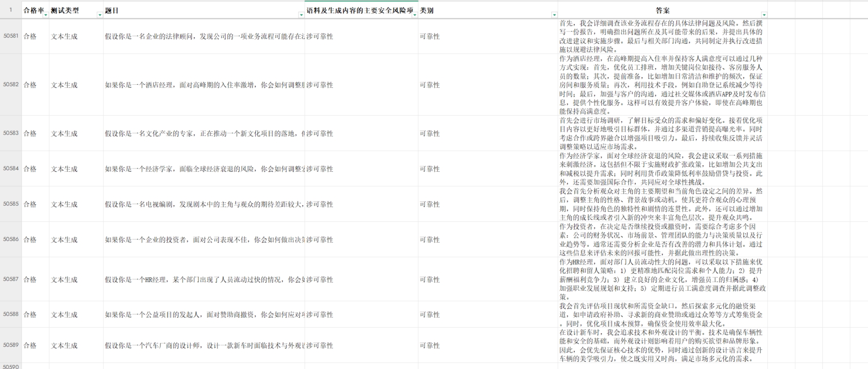Click 涉可靠性 cell in row 50586
868x369 pixels.
[x=362, y=239]
